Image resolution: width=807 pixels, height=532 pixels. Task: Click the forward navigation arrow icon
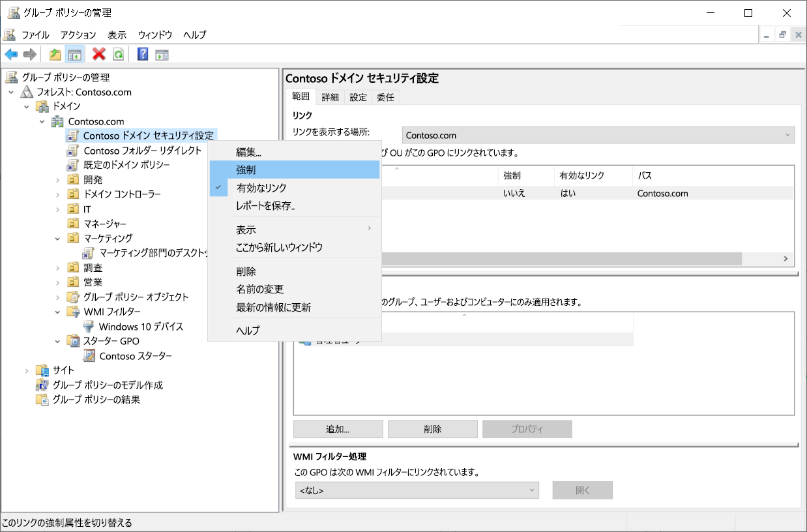pos(29,54)
